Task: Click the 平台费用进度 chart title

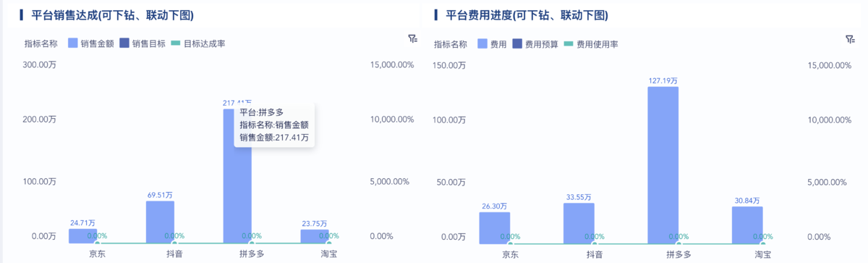Action: click(527, 15)
